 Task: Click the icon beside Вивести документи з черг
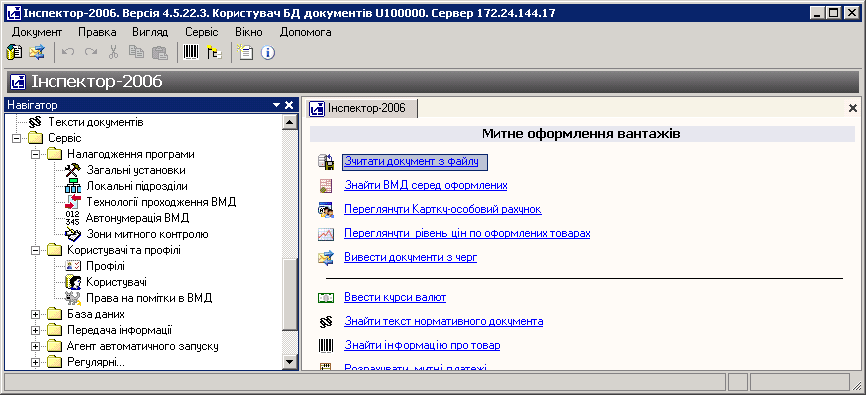tap(326, 257)
